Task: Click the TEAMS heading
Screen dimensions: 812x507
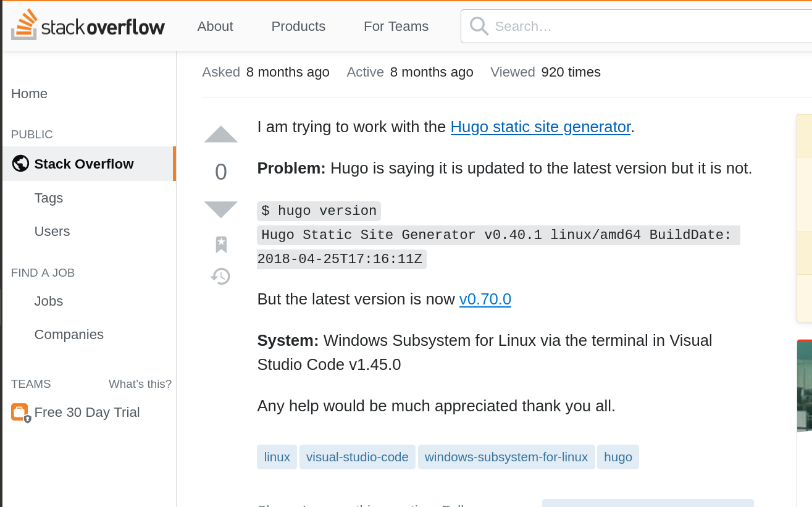Action: (31, 383)
